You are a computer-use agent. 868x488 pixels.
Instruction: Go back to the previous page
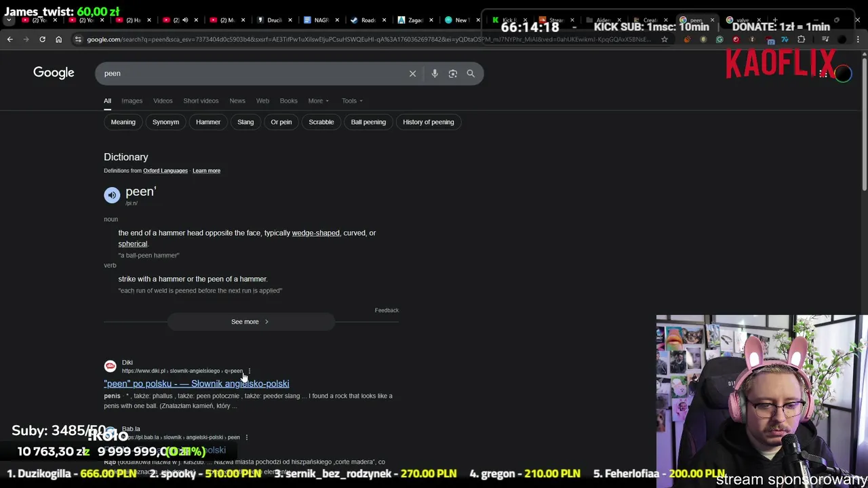coord(9,39)
